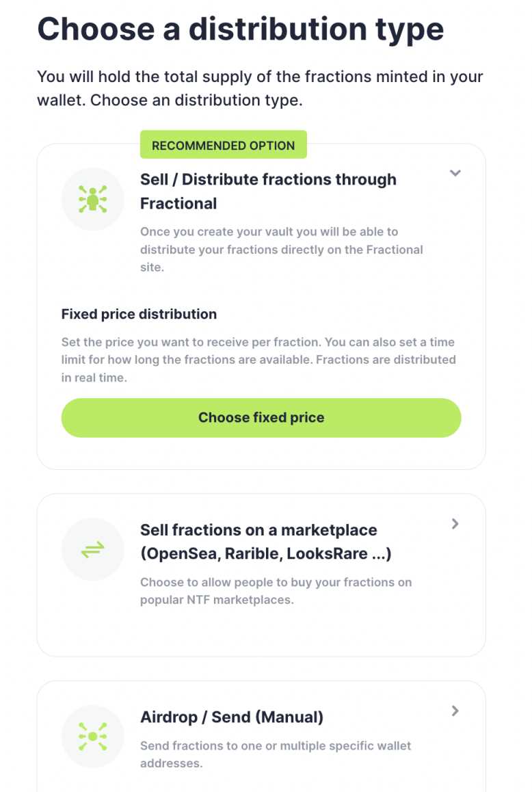
Task: Expand the marketplace option with the right chevron
Action: (455, 524)
